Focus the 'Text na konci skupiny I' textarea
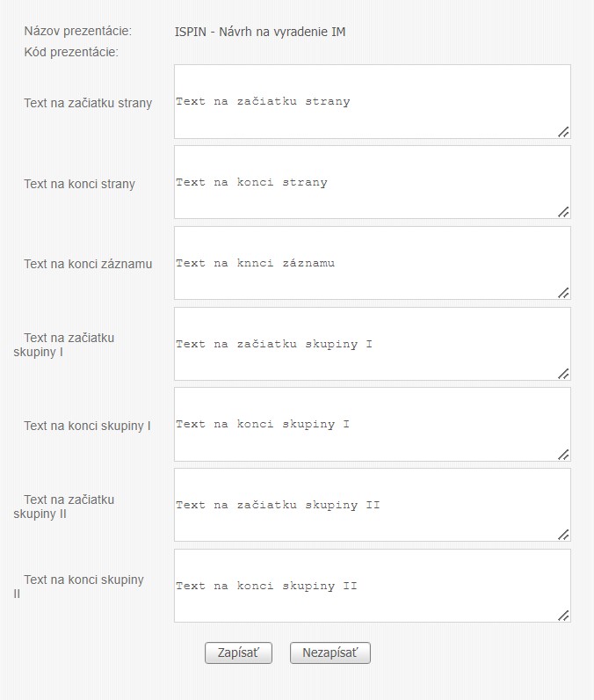This screenshot has height=700, width=594. [x=372, y=424]
